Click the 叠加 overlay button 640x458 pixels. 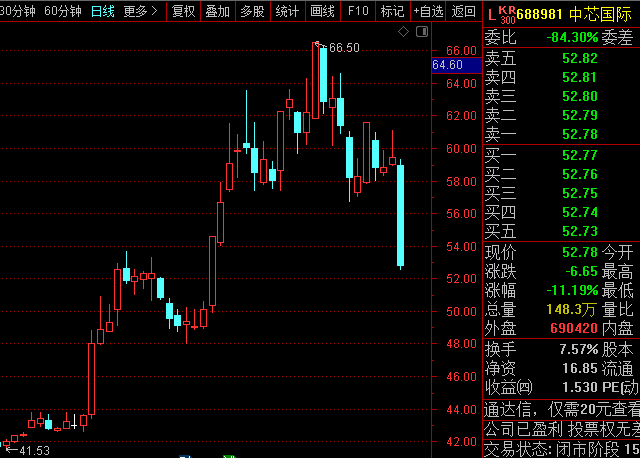pos(218,11)
